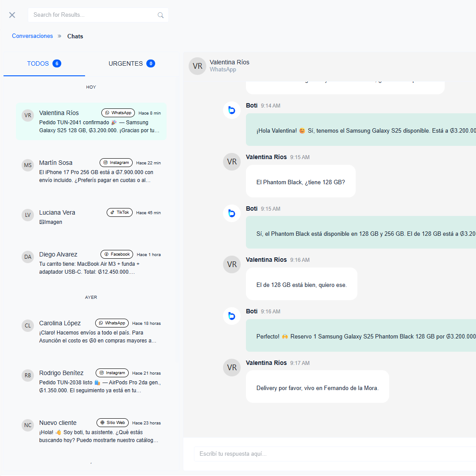Click Boti avatar on the 9:14 AM message

pyautogui.click(x=232, y=110)
